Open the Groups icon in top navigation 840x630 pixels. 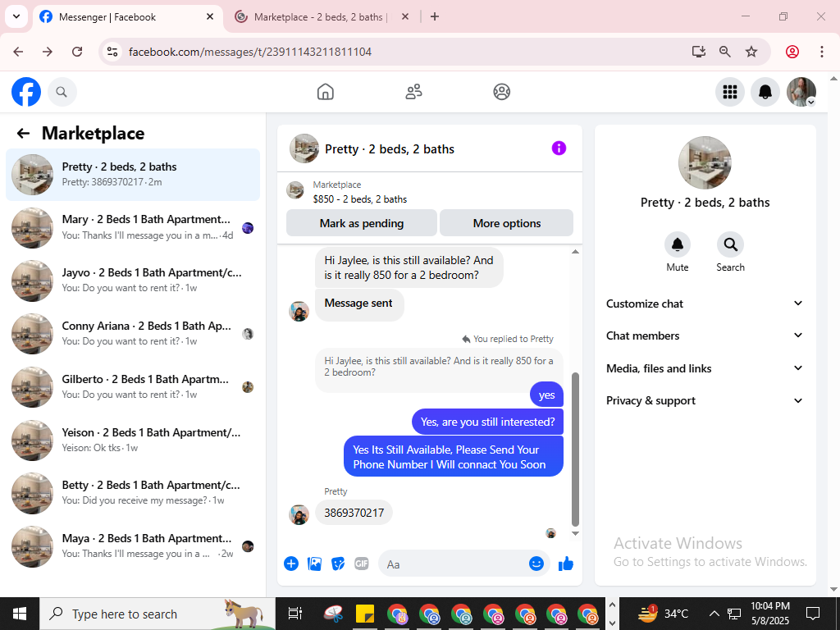click(501, 92)
